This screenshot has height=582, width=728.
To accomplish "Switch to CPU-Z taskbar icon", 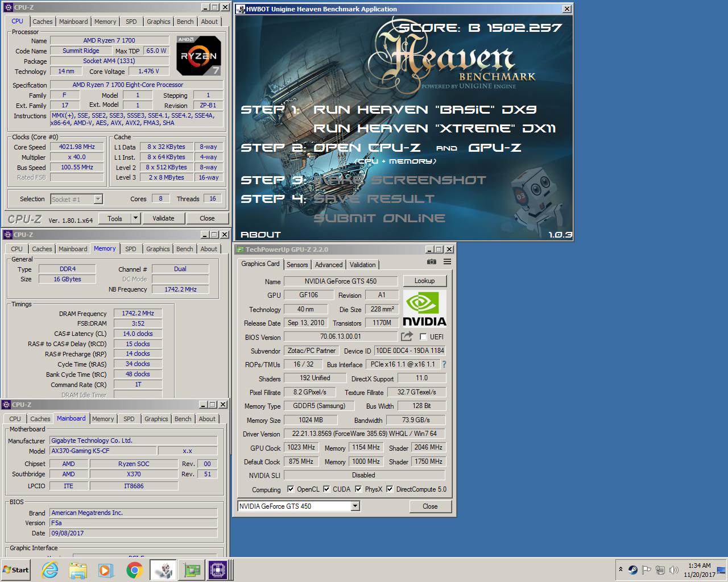I will (218, 569).
